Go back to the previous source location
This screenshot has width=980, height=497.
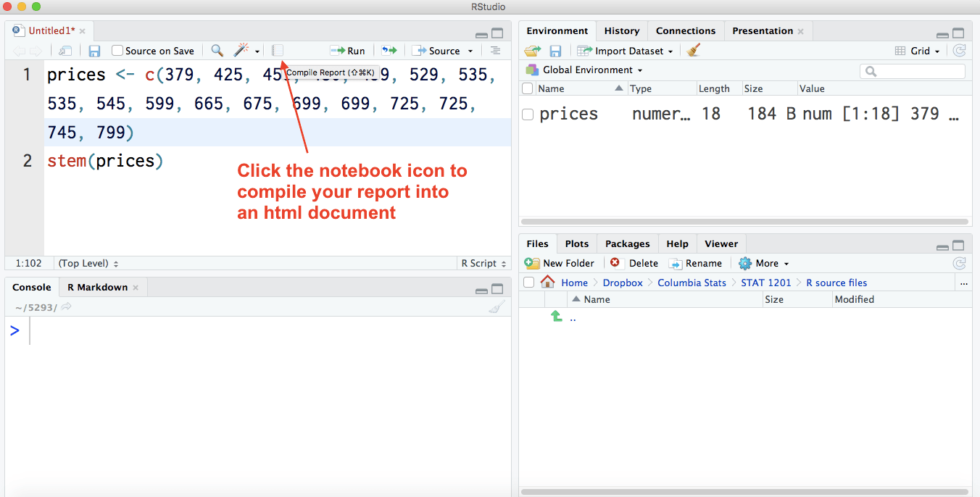point(20,51)
